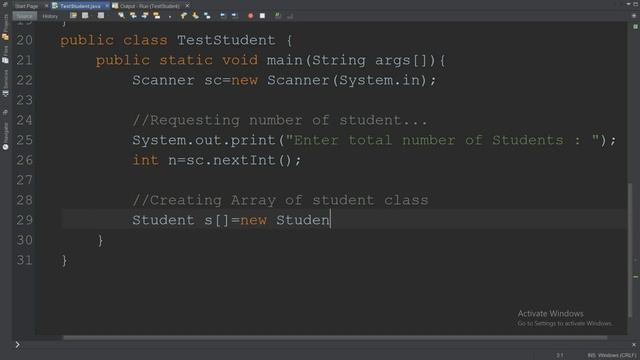The width and height of the screenshot is (640, 360).
Task: Click the split editor handle below maximize
Action: tap(634, 16)
